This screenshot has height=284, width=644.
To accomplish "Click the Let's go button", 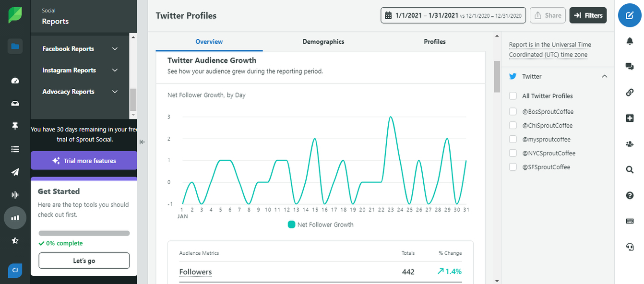I will (x=84, y=260).
